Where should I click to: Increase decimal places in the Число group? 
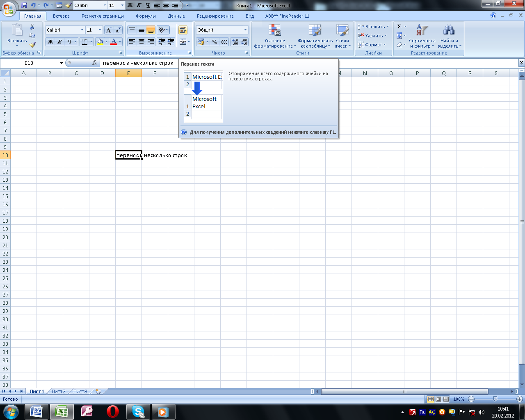pos(235,42)
